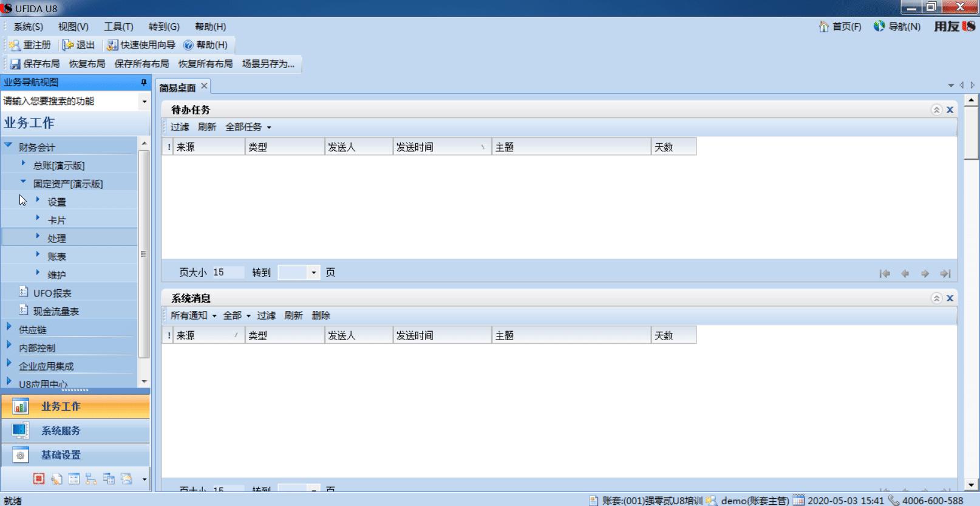Click the document-with-pencil icon in bottom strip
The width and height of the screenshot is (980, 506).
coord(56,479)
